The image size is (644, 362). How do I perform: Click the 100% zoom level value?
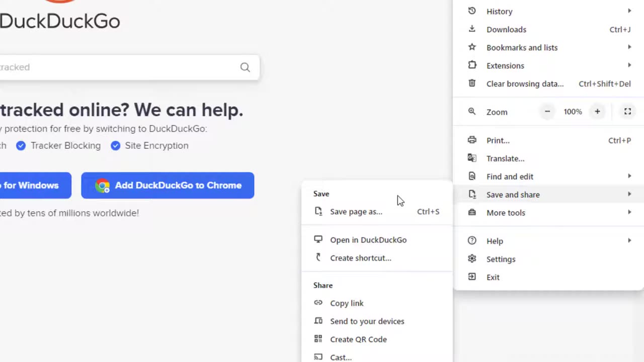click(x=573, y=112)
